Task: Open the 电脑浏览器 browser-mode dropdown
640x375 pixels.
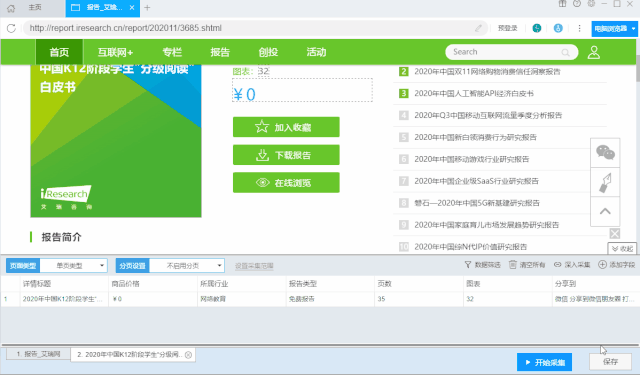Action: point(614,29)
